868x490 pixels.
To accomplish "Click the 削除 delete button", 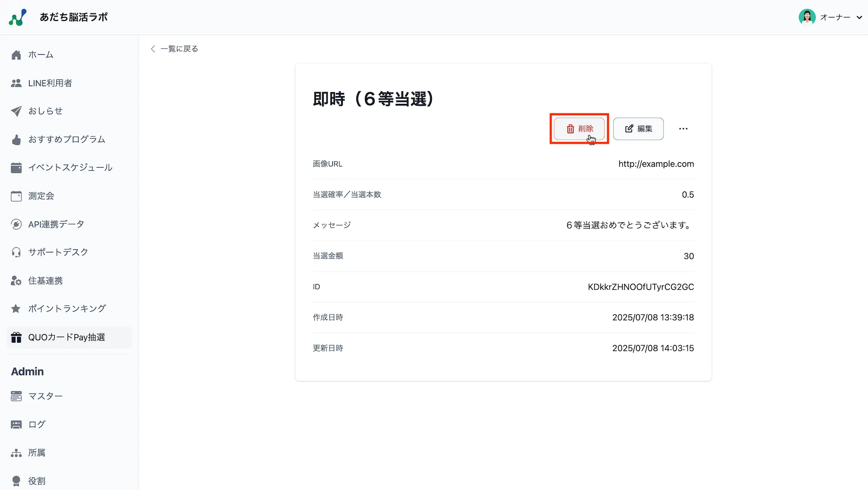I will (x=579, y=129).
